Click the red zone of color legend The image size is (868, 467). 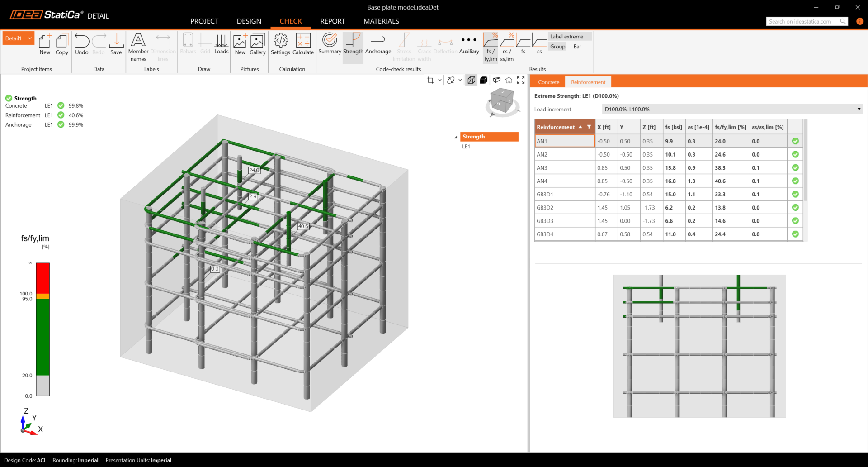coord(42,277)
